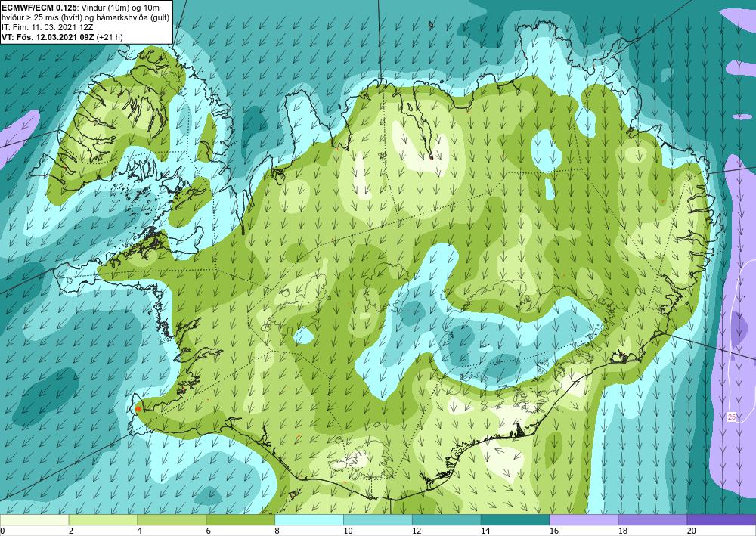Click the dark purple above-20 m/s legend swatch
This screenshot has width=756, height=536.
(x=721, y=520)
